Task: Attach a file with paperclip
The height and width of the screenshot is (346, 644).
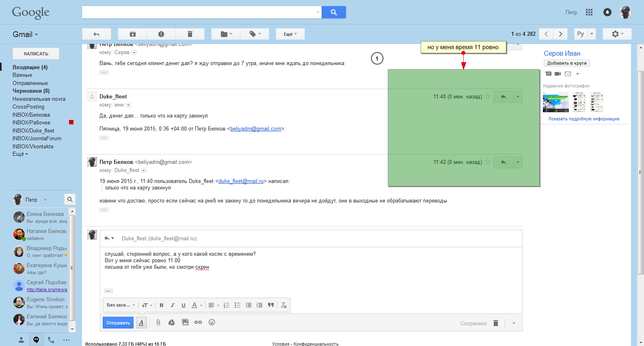Action: (158, 322)
